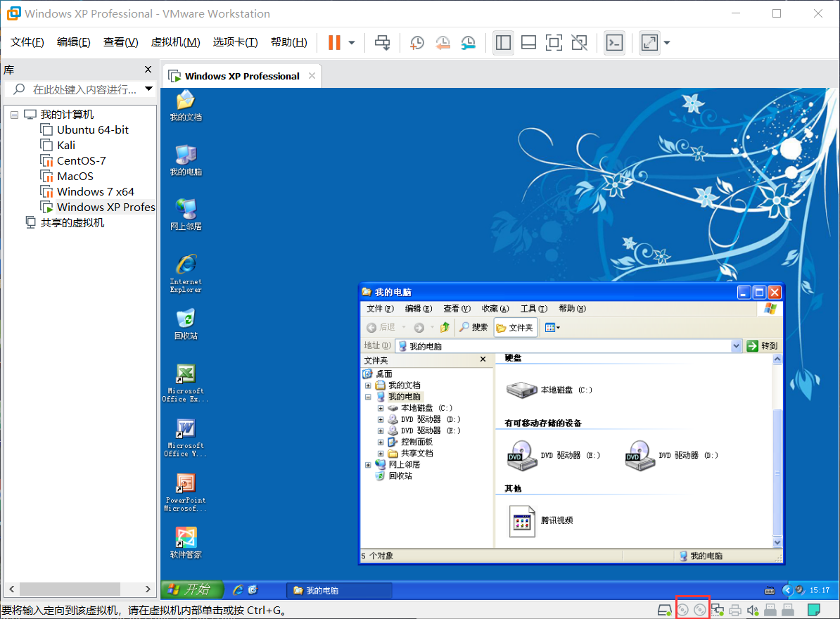Send Ctrl+Alt+Del to the virtual machine
Viewport: 840px width, 619px height.
tap(382, 43)
